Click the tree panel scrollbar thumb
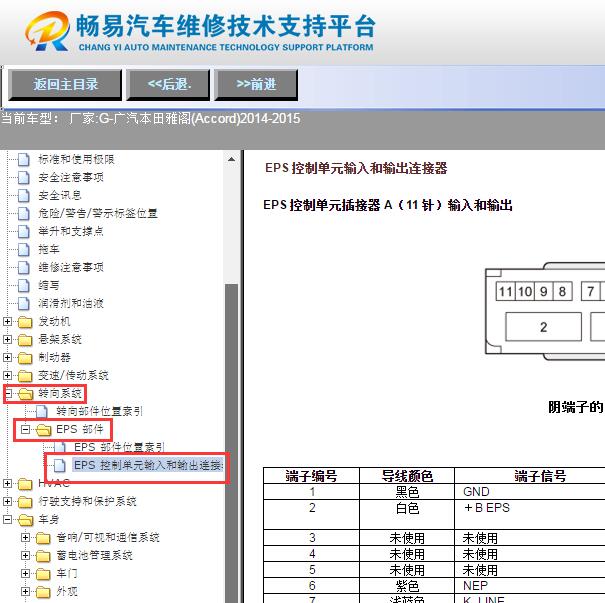The image size is (605, 603). 231,443
